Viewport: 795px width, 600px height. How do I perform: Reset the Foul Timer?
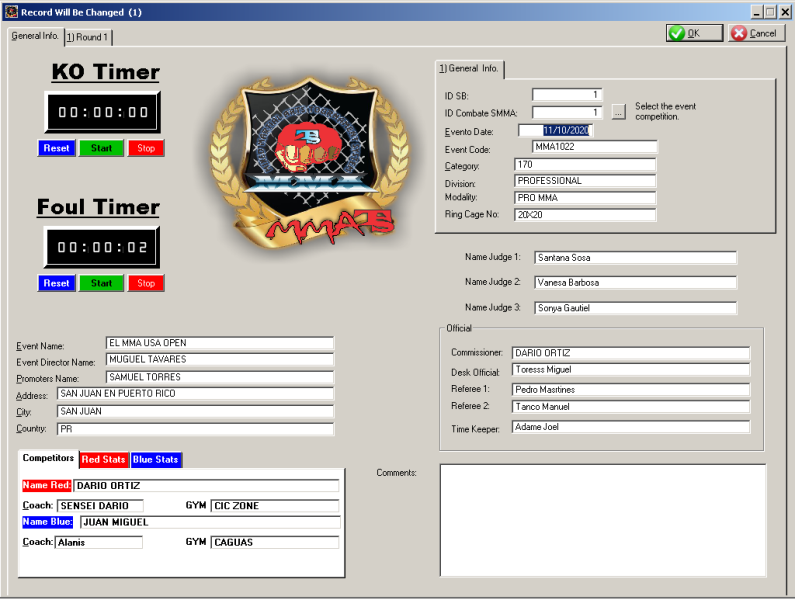pos(56,283)
